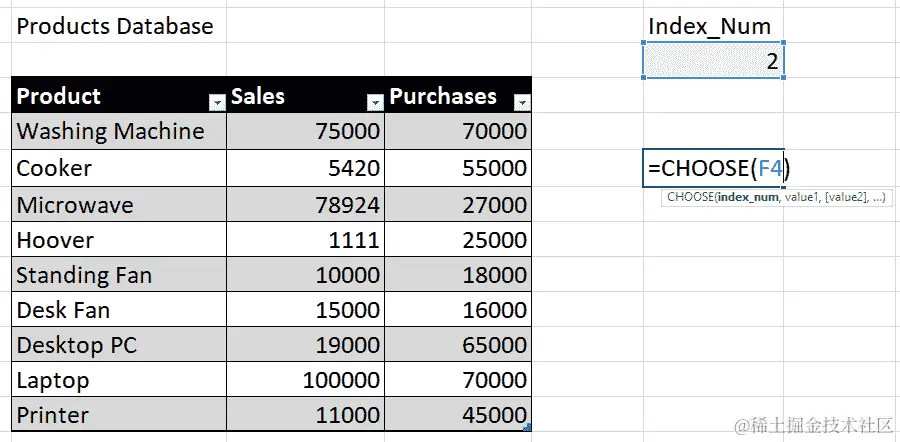Open the Product column filter dropdown

[216, 103]
